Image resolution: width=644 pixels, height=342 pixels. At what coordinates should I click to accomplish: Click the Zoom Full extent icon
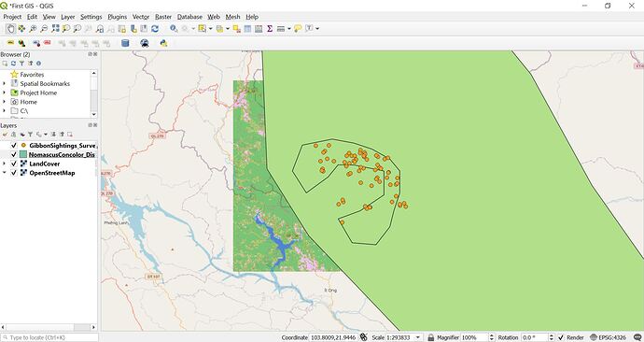(x=55, y=29)
